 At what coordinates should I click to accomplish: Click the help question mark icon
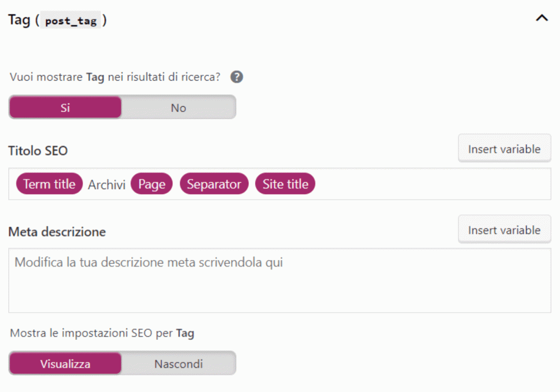point(236,77)
